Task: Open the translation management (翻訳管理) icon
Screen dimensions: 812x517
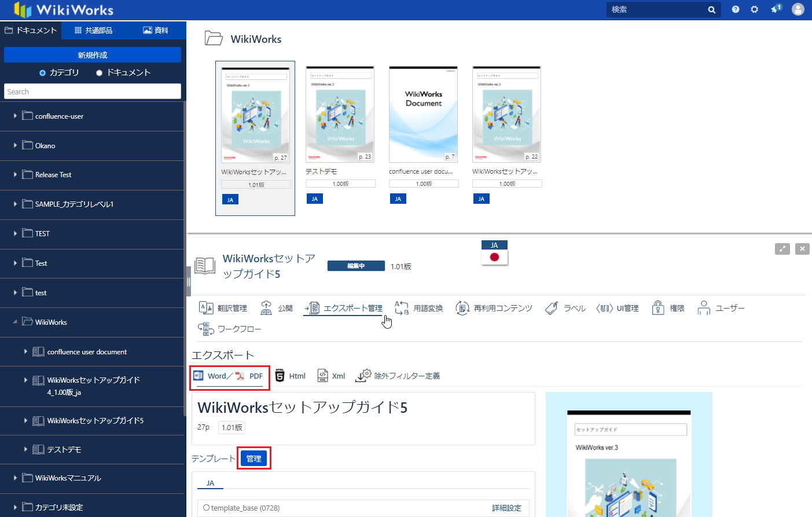Action: [206, 308]
